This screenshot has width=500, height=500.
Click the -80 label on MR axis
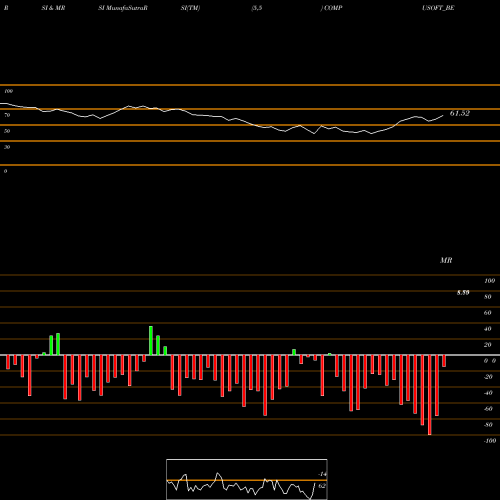click(488, 425)
